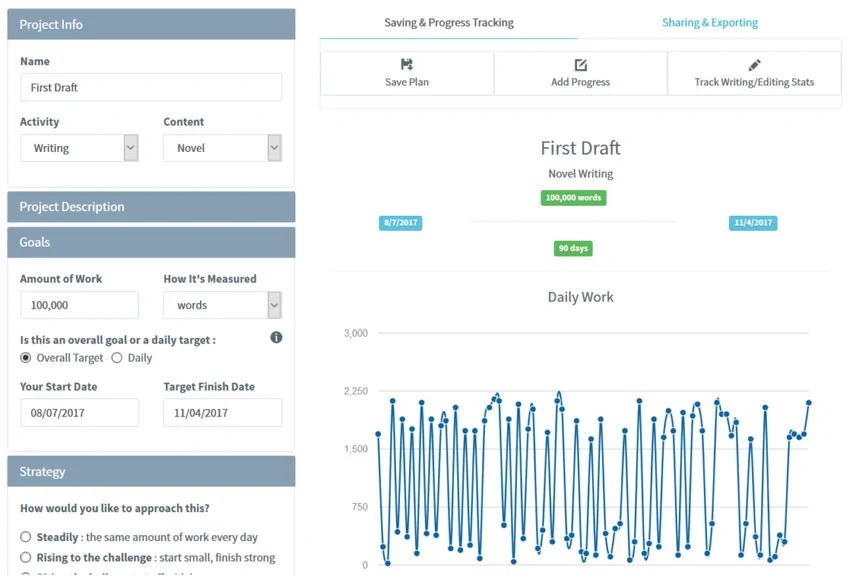Select the Daily target radio button
This screenshot has width=850, height=576.
pyautogui.click(x=117, y=358)
